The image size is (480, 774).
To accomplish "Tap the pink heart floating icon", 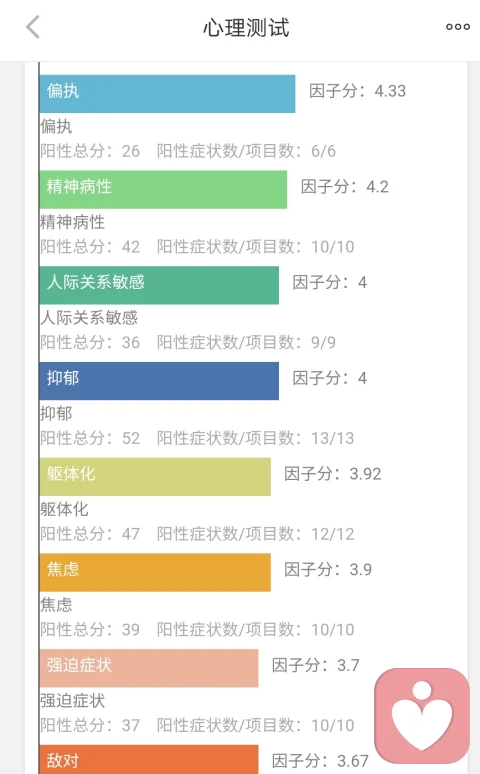I will (x=422, y=715).
